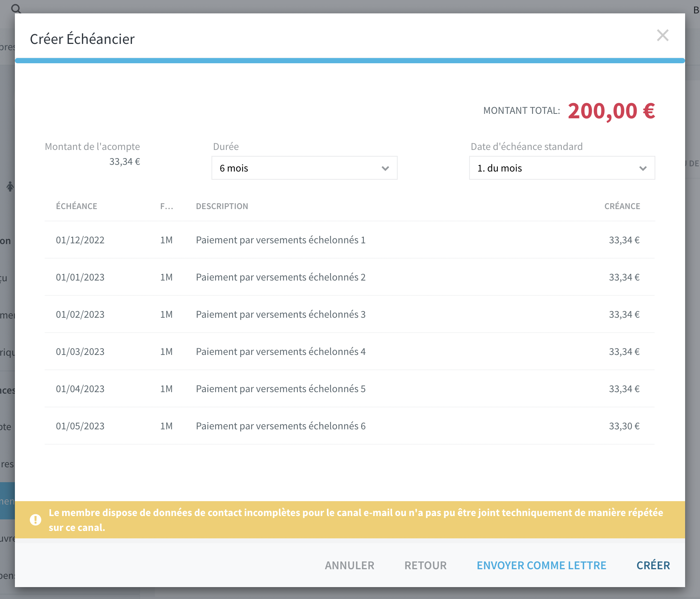The height and width of the screenshot is (599, 700).
Task: Select Paiement par versements échelonnés 3
Action: coord(280,314)
